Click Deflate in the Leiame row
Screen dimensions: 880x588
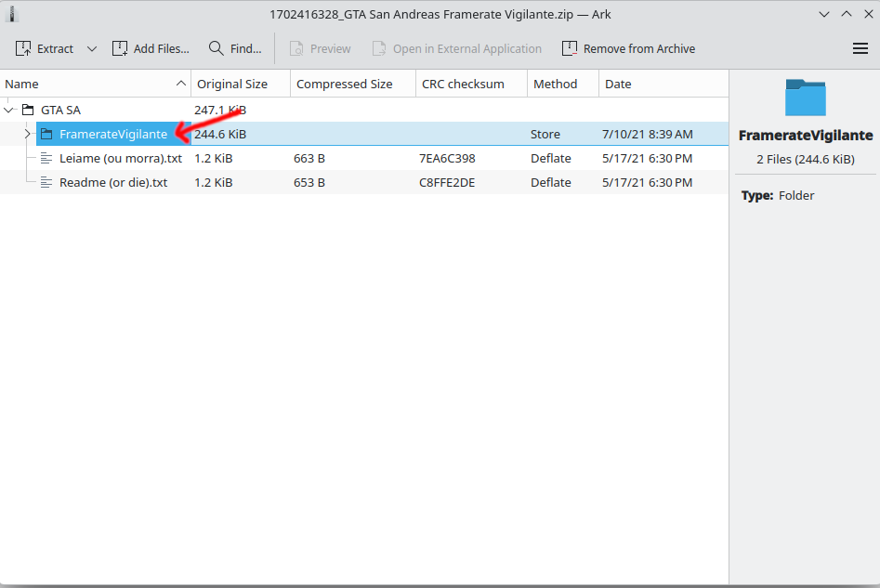coord(550,158)
